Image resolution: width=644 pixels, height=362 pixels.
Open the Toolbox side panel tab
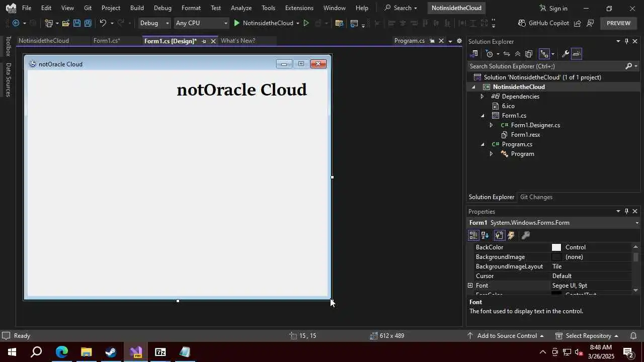[8, 46]
